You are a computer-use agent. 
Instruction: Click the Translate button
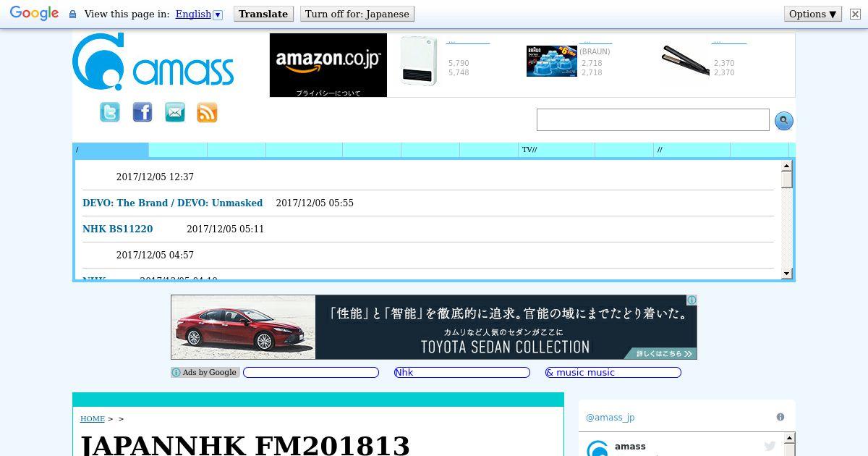[263, 14]
